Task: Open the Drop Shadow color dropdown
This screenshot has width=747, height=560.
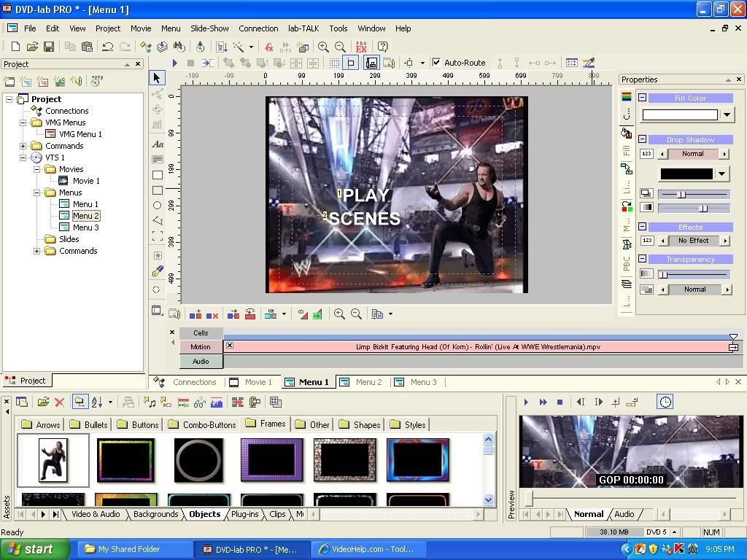Action: tap(722, 174)
